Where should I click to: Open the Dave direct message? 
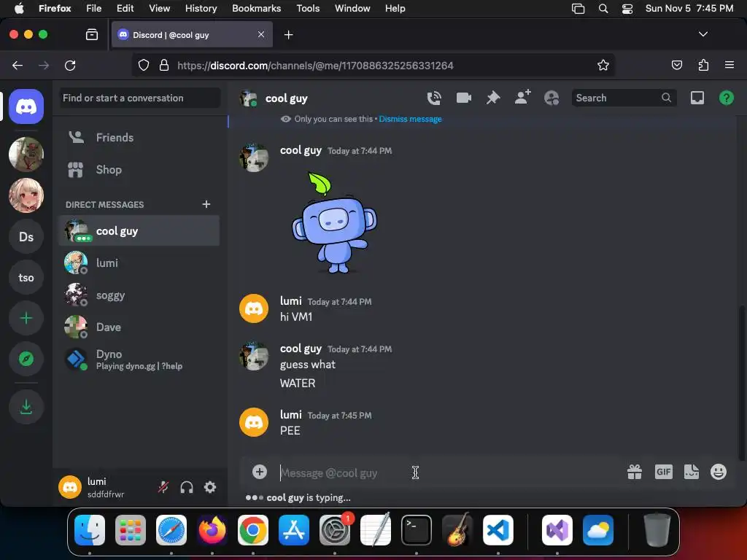point(139,327)
